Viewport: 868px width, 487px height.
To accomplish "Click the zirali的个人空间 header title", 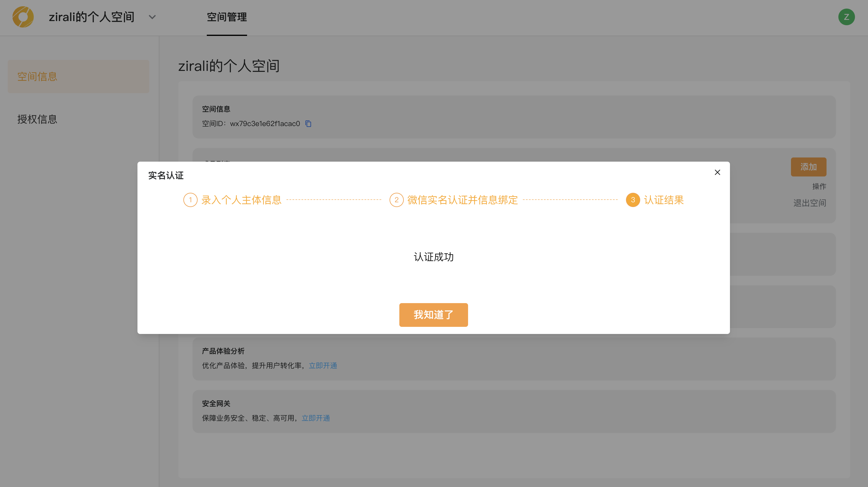I will tap(91, 17).
